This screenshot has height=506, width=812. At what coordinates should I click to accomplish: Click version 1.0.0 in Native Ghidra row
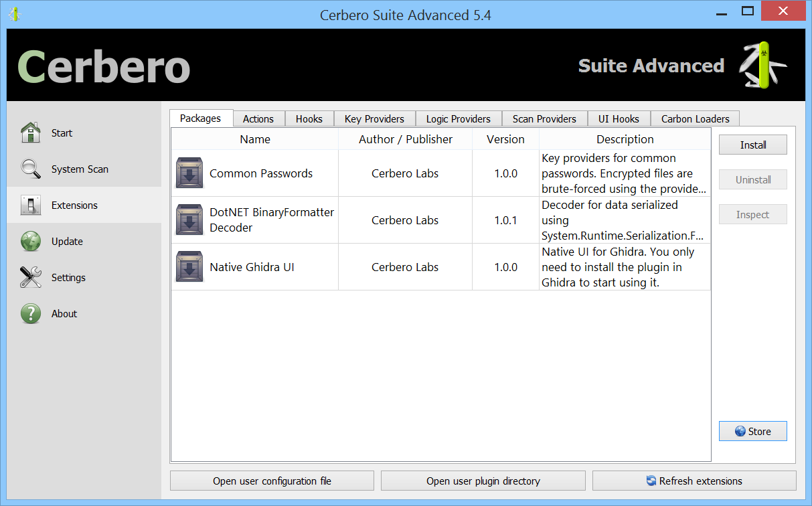[506, 267]
